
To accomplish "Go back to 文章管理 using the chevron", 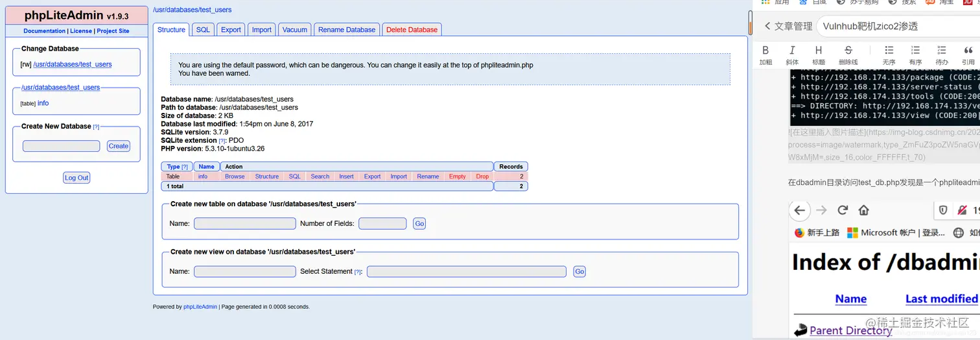I will tap(767, 26).
